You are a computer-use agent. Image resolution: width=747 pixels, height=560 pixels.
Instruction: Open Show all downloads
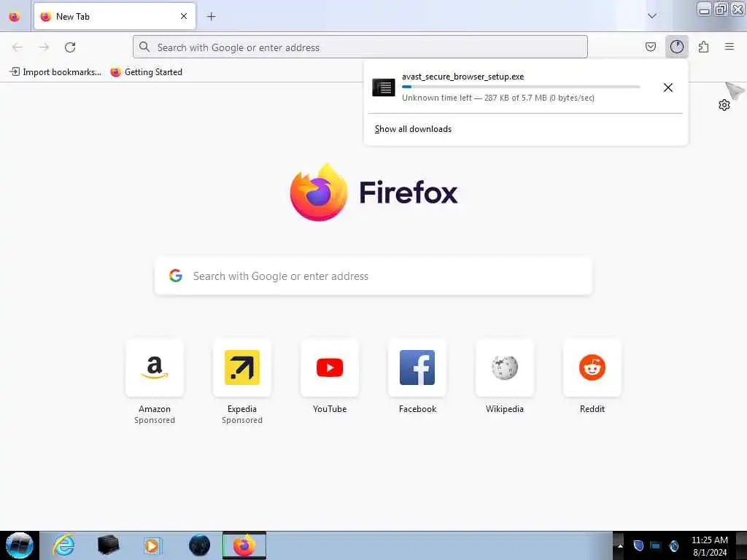point(413,129)
